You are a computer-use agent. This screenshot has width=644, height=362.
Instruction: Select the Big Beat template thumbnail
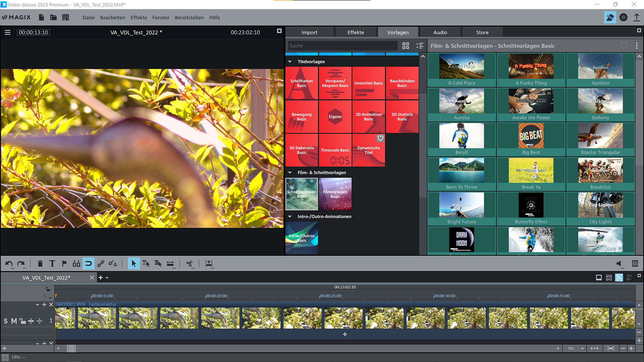531,136
